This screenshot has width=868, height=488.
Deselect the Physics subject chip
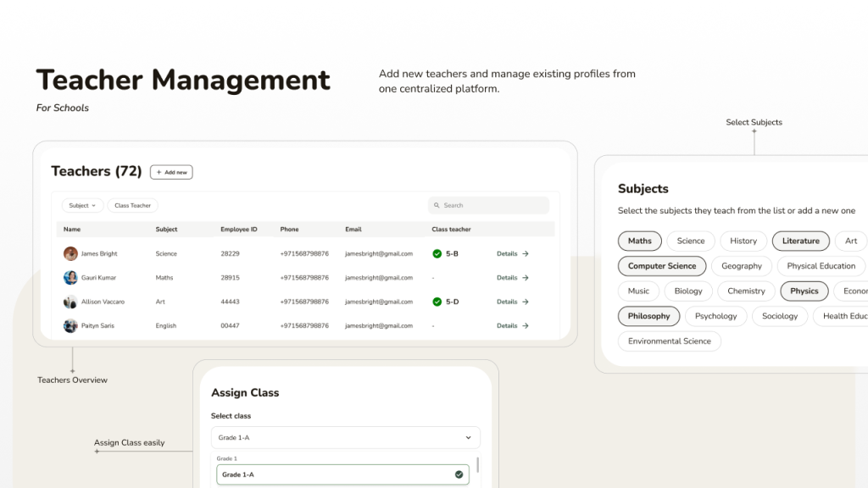click(804, 291)
